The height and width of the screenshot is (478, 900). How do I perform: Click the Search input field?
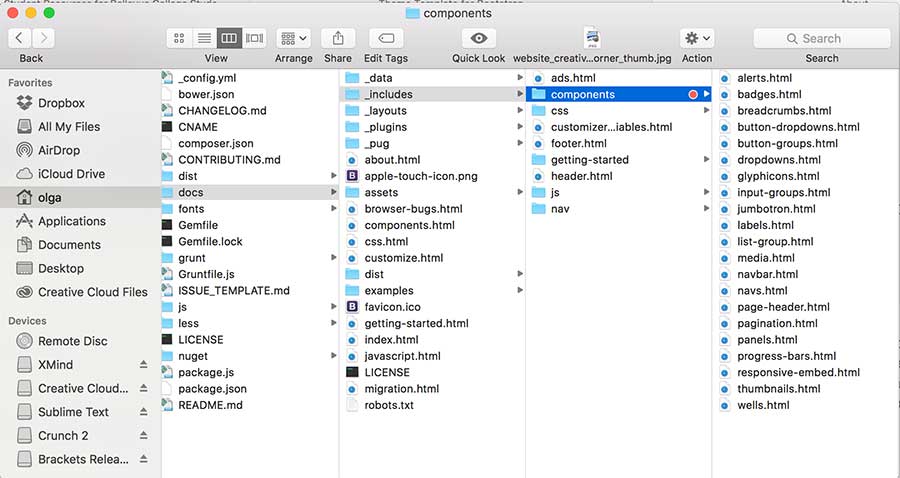(x=821, y=38)
